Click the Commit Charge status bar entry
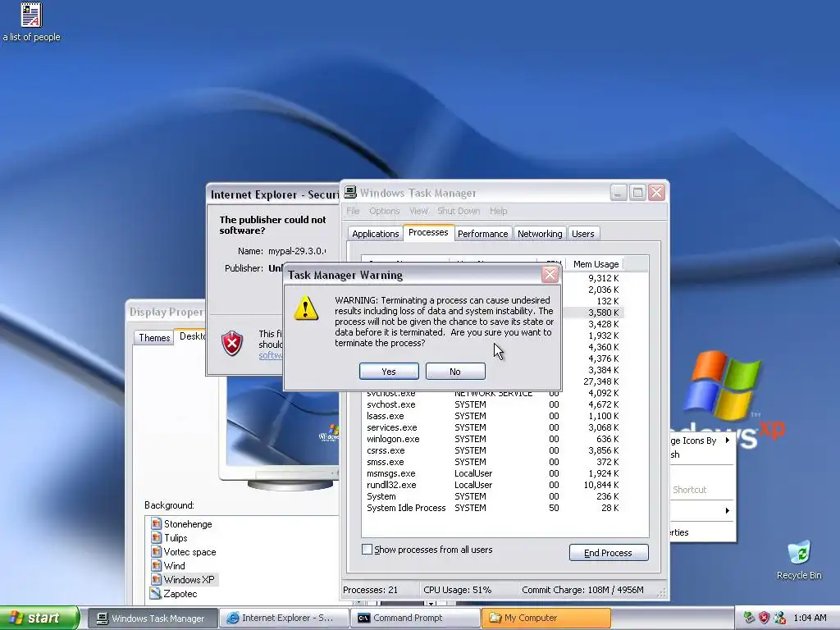The image size is (840, 630). 583,590
